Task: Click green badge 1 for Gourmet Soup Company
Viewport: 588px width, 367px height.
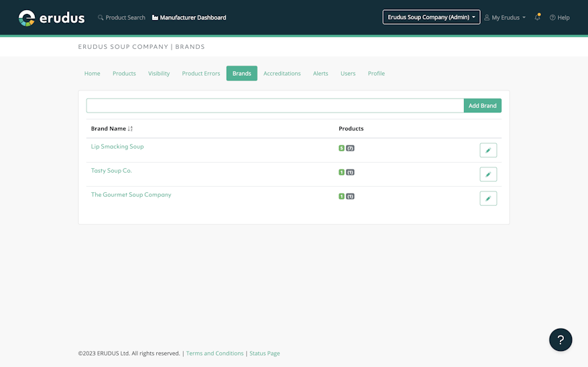Action: click(x=342, y=196)
